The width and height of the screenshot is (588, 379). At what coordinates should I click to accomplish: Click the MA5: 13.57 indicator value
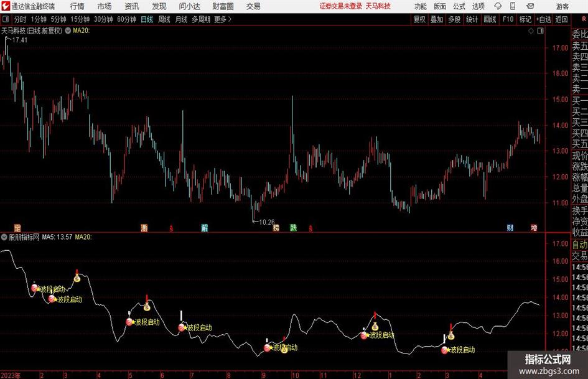pyautogui.click(x=57, y=236)
